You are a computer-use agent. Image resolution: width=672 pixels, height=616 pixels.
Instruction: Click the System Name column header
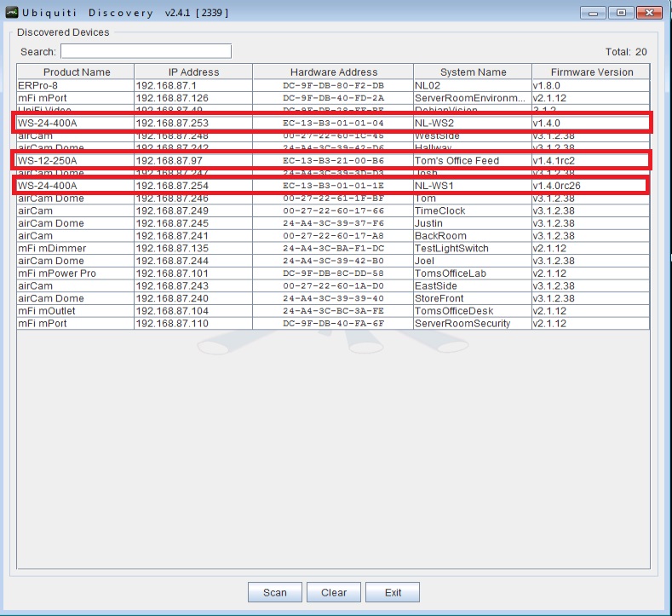coord(473,72)
